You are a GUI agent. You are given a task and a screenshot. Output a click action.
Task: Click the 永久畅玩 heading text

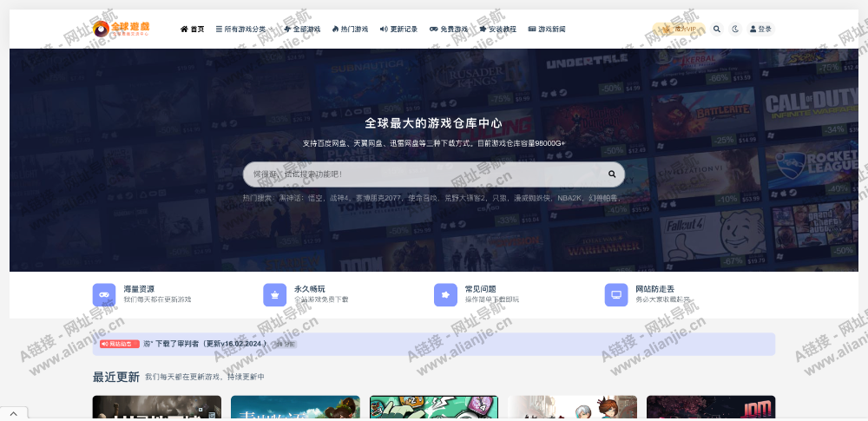tap(310, 289)
